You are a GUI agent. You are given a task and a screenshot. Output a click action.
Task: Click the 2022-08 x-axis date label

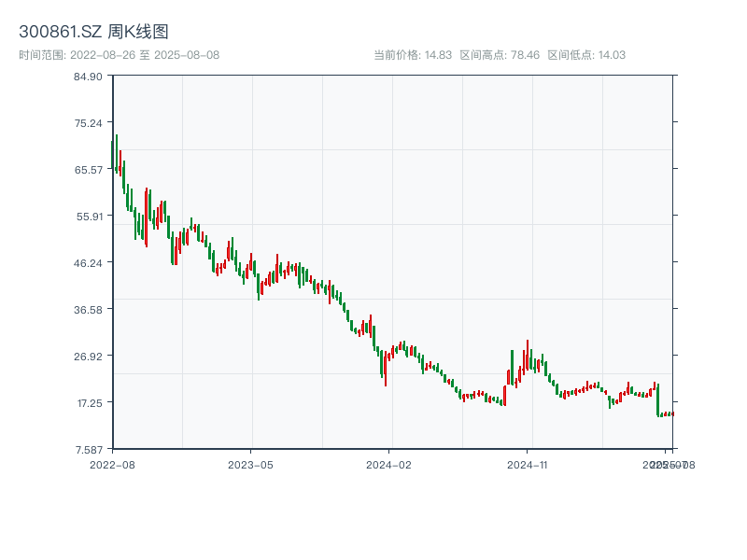click(112, 464)
